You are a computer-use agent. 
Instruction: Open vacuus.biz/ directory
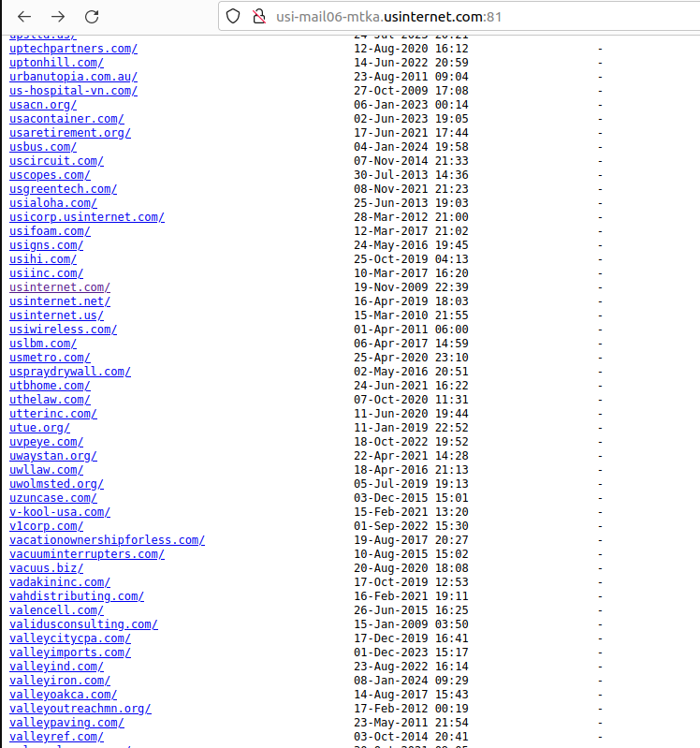46,568
